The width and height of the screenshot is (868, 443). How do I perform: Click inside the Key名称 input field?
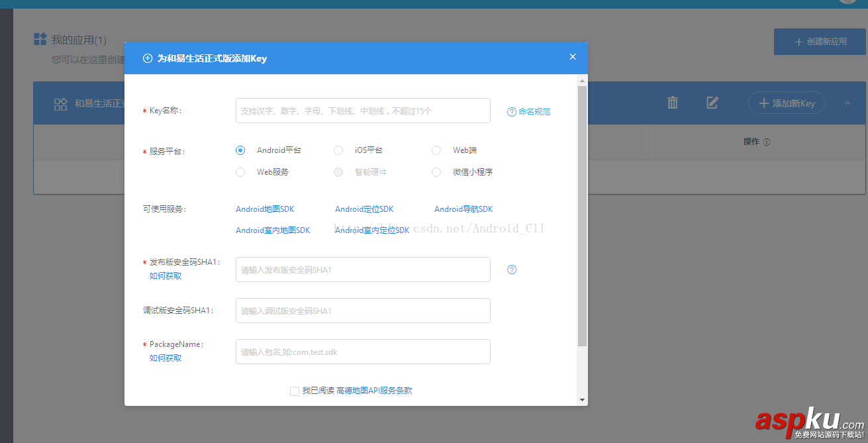click(363, 110)
